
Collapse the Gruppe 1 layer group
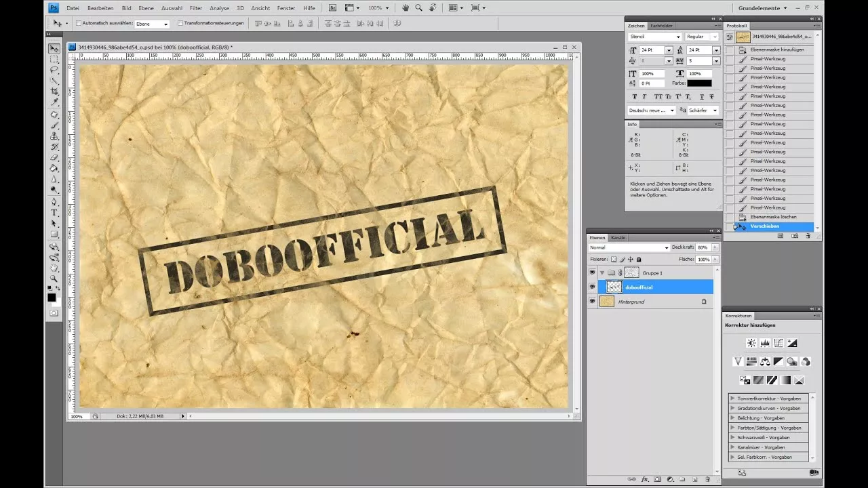click(602, 272)
